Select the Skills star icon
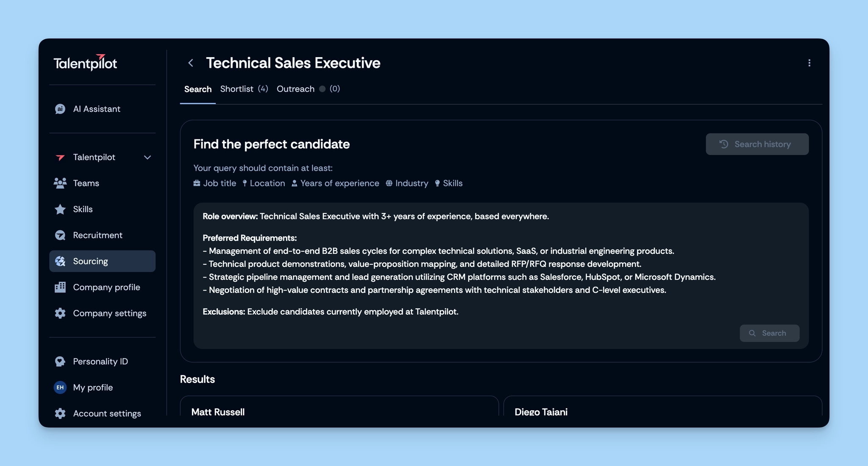The width and height of the screenshot is (868, 466). [60, 209]
